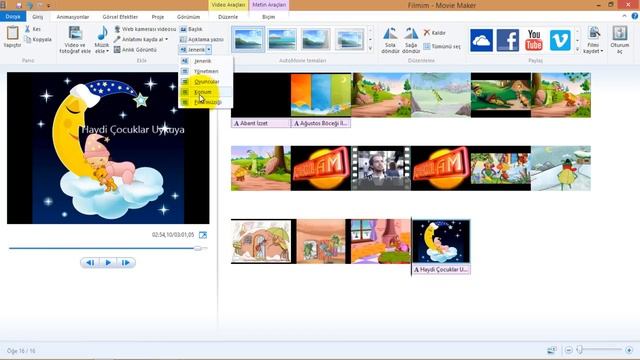The height and width of the screenshot is (360, 640).
Task: Click the Yapıştır (paste) clipboard icon
Action: pyautogui.click(x=12, y=33)
